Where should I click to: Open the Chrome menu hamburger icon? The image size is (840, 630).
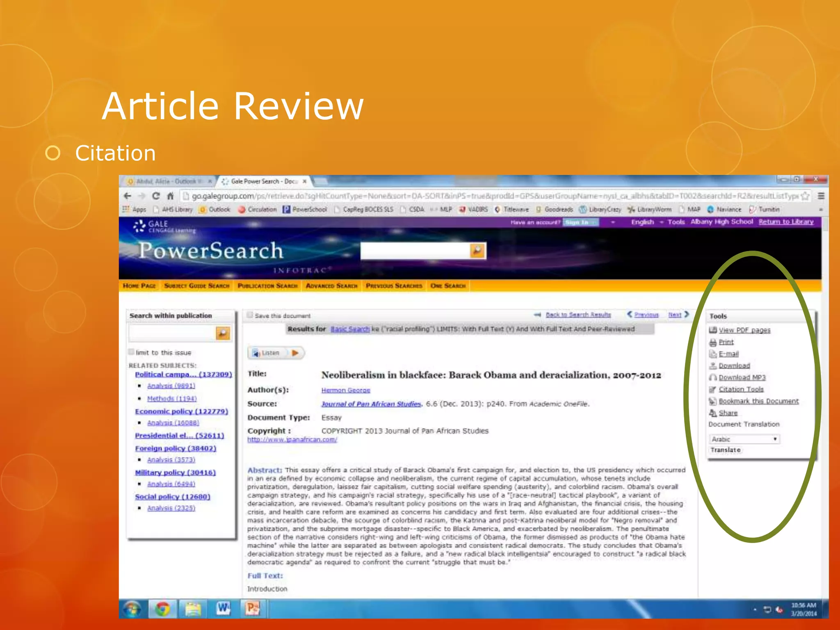[x=821, y=196]
